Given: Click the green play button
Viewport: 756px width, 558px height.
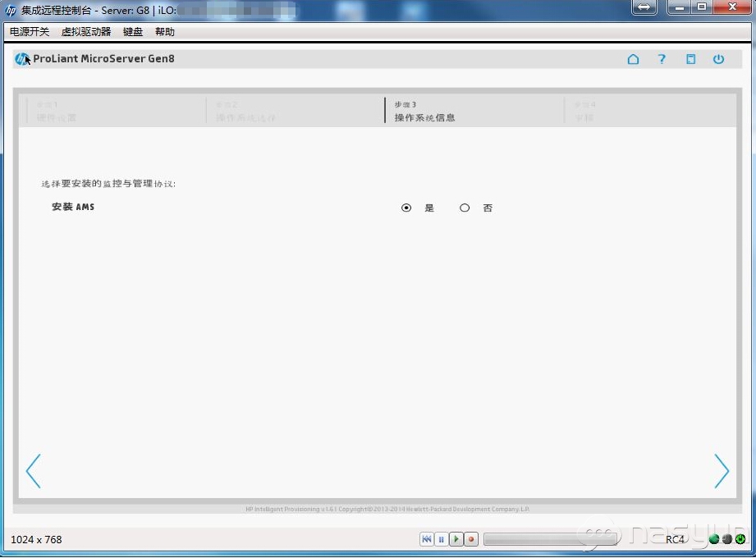Looking at the screenshot, I should (x=456, y=539).
